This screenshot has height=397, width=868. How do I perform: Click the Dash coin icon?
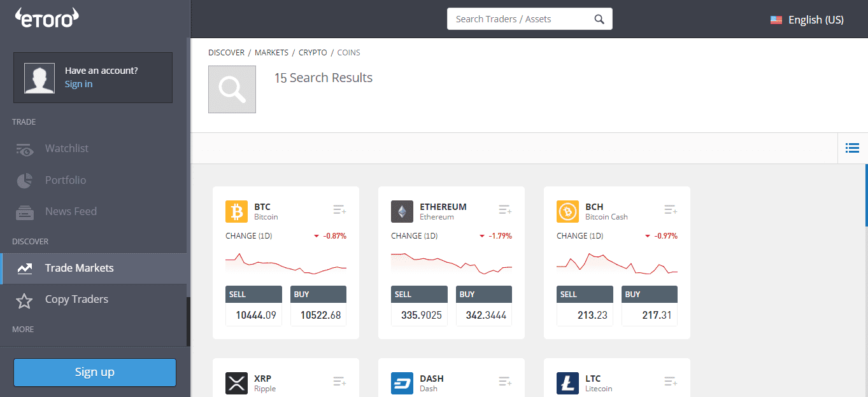point(401,383)
